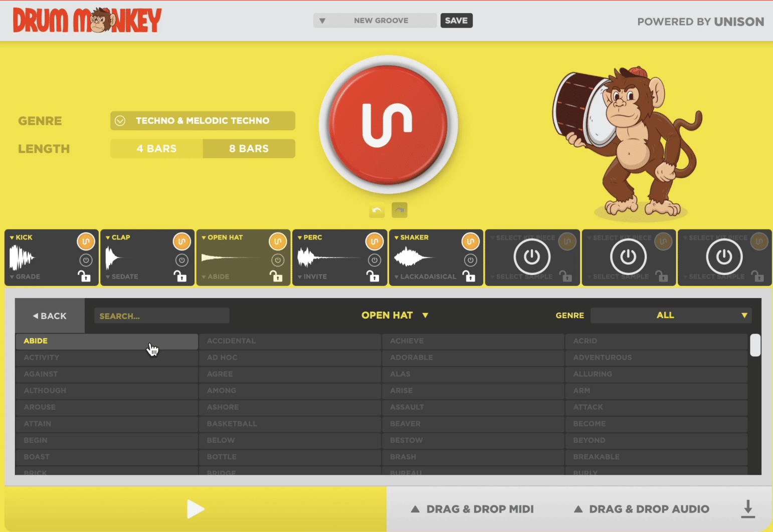Open the Grade sample dropdown in the Kick slot
This screenshot has height=532, width=773.
(x=25, y=277)
